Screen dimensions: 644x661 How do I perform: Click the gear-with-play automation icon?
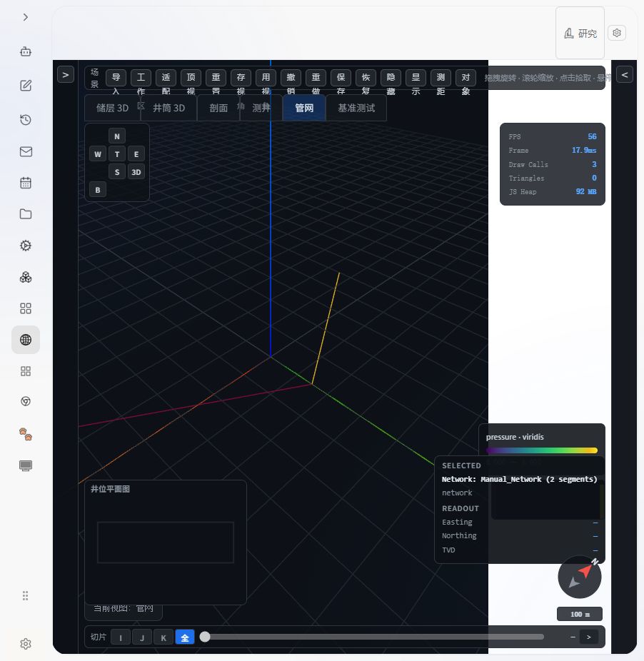coord(26,246)
